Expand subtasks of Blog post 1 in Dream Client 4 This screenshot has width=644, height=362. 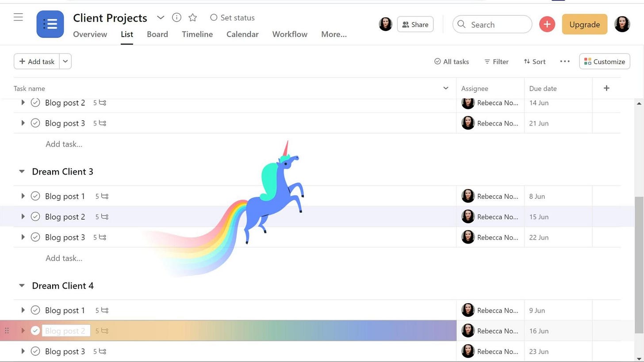pos(23,310)
